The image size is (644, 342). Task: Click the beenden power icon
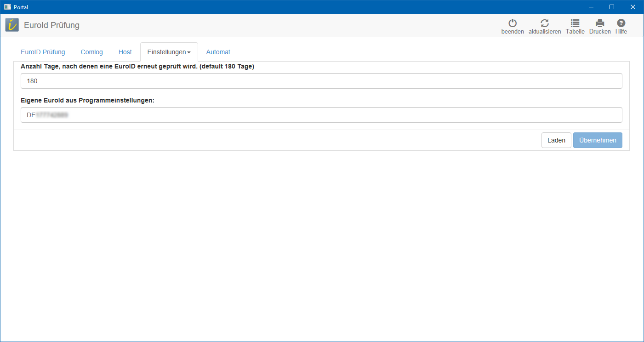click(512, 23)
